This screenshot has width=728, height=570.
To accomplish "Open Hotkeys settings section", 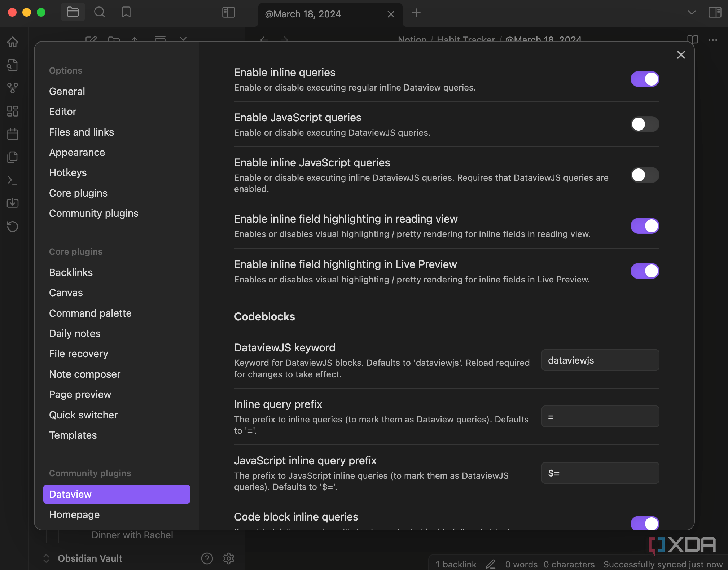I will pos(117,172).
